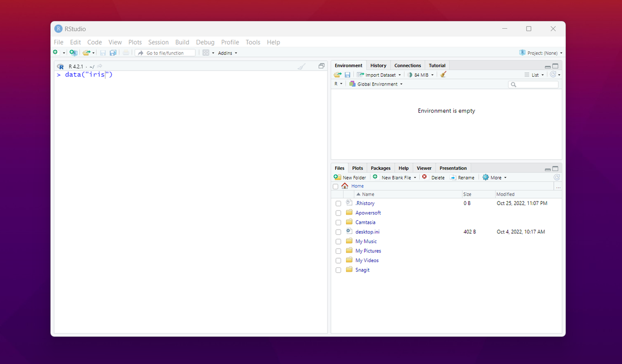Toggle the select-all checkbox beside Home

[335, 186]
